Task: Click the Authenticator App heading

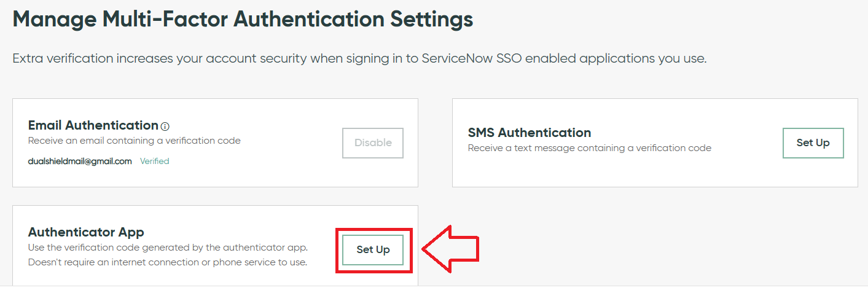Action: tap(86, 232)
